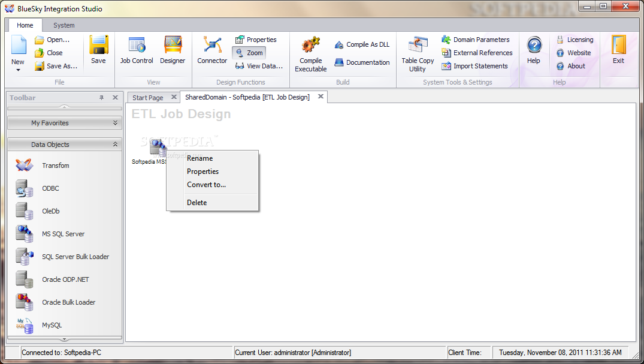Click Current User: administrator status text

(x=293, y=353)
